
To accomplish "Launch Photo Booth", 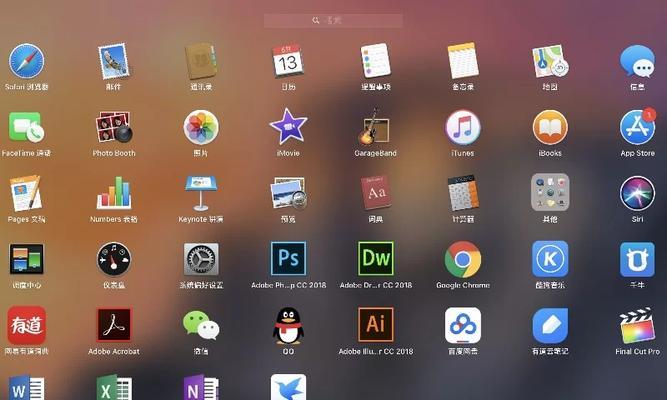I will click(114, 127).
